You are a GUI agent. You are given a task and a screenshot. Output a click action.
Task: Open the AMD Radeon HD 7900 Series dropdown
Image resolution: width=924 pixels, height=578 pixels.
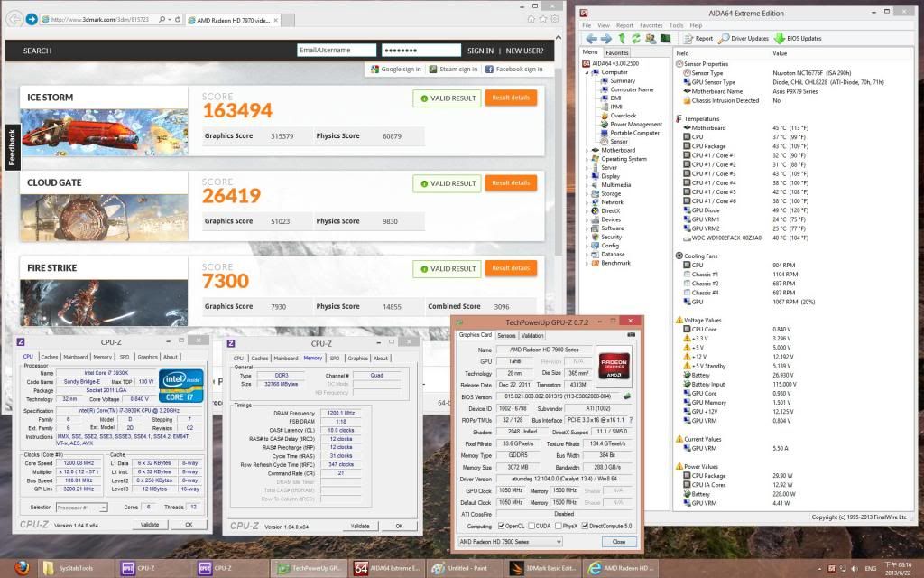pos(511,542)
